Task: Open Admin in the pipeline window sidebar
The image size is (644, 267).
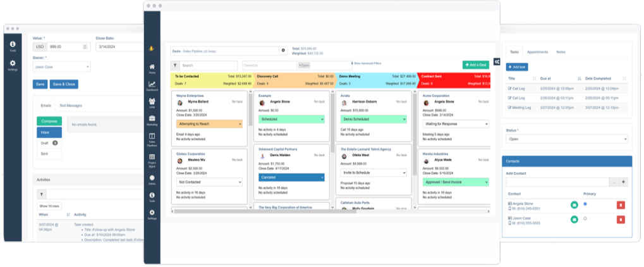Action: click(152, 180)
